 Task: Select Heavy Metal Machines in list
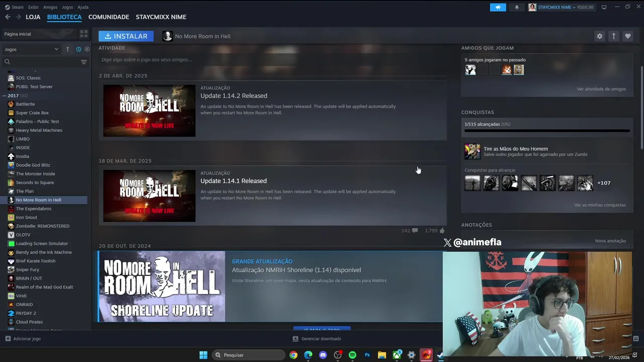point(39,130)
